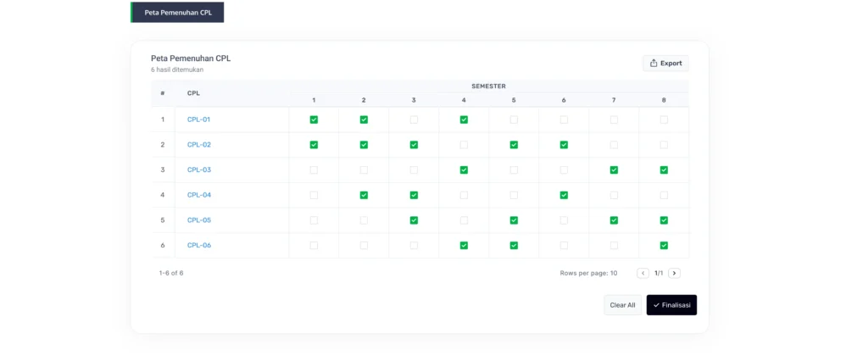Finalize the map with Finalisasi button

tap(671, 305)
